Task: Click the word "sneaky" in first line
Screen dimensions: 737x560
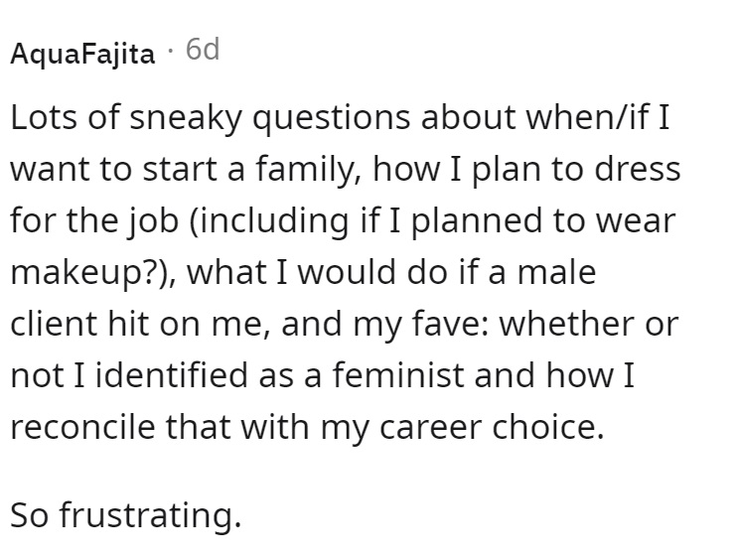Action: tap(185, 119)
